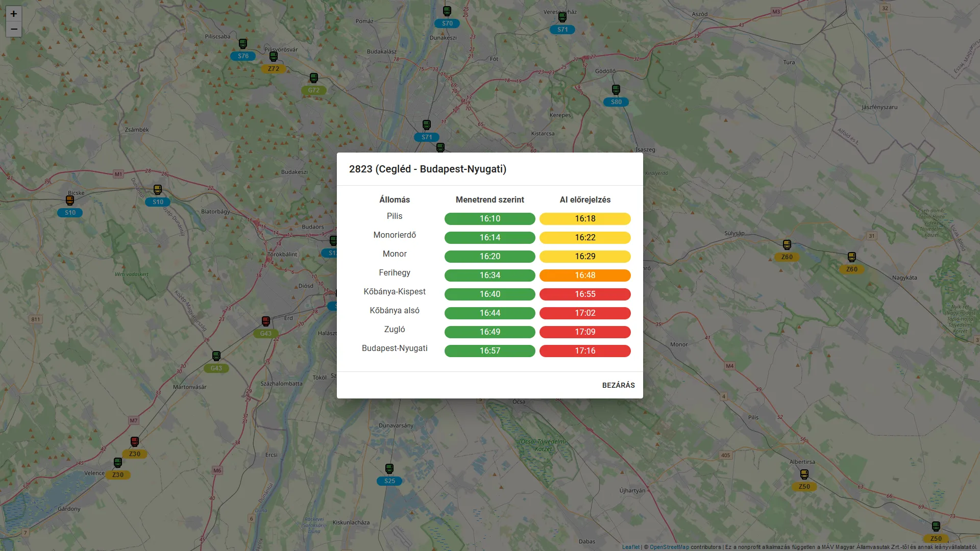
Task: Click the Z50 train icon near Albertirsa
Action: (804, 474)
